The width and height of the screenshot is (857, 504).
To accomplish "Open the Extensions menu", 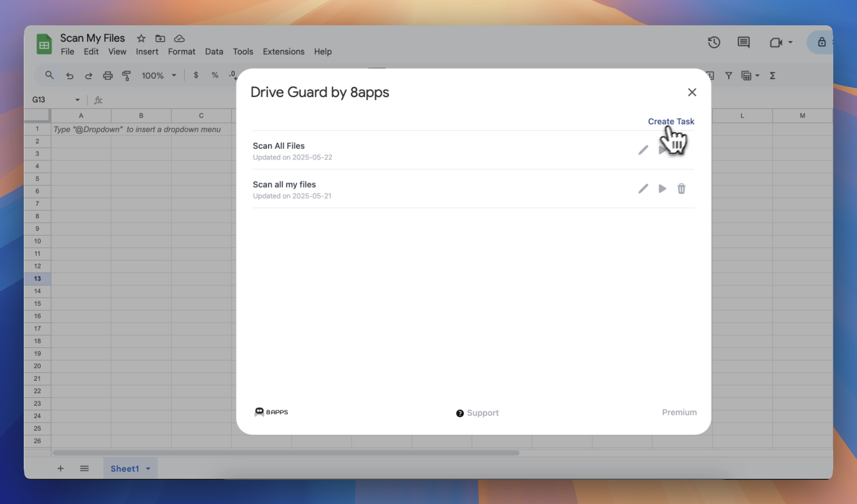I will (x=283, y=52).
